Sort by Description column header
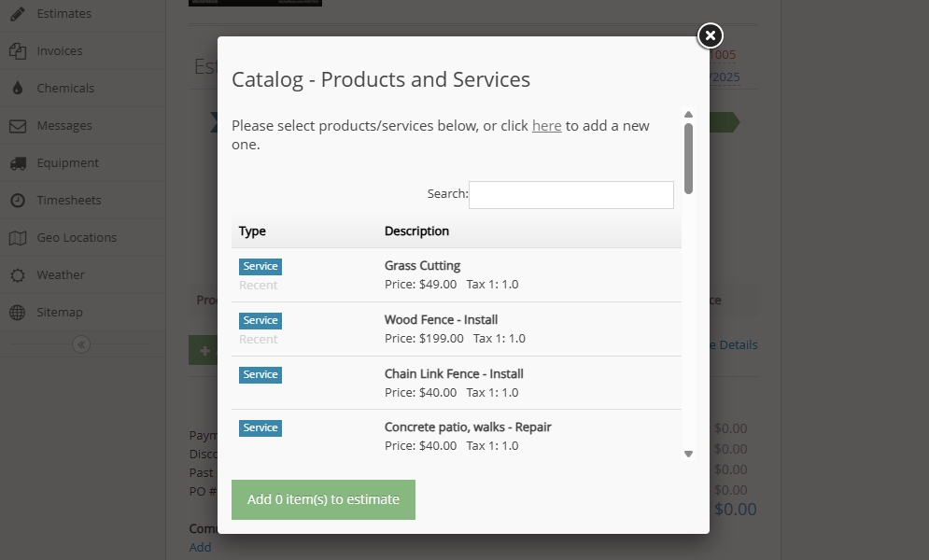The height and width of the screenshot is (560, 929). pyautogui.click(x=416, y=231)
